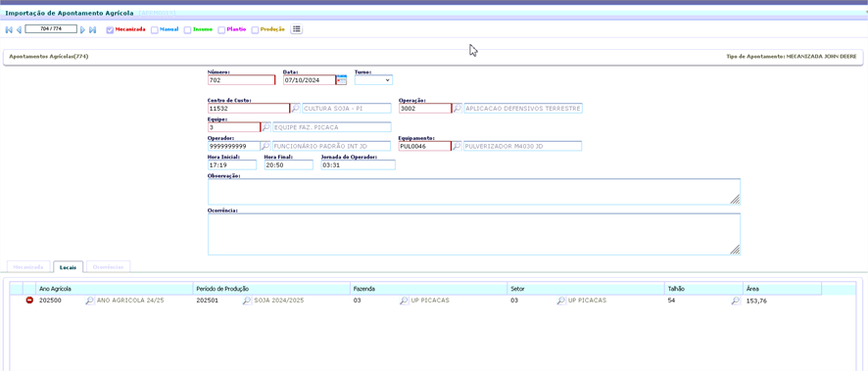Toggle the Plantio checkbox
The image size is (868, 371).
(x=221, y=30)
